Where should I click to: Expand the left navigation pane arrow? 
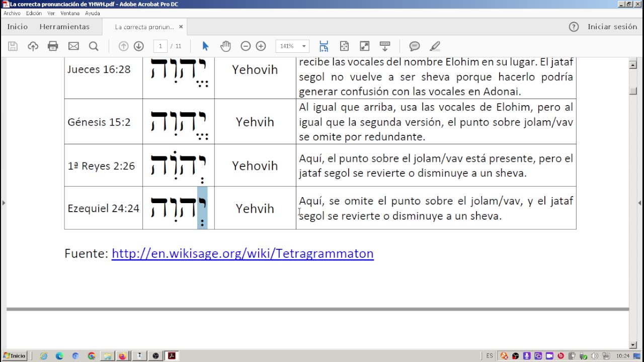[x=4, y=203]
